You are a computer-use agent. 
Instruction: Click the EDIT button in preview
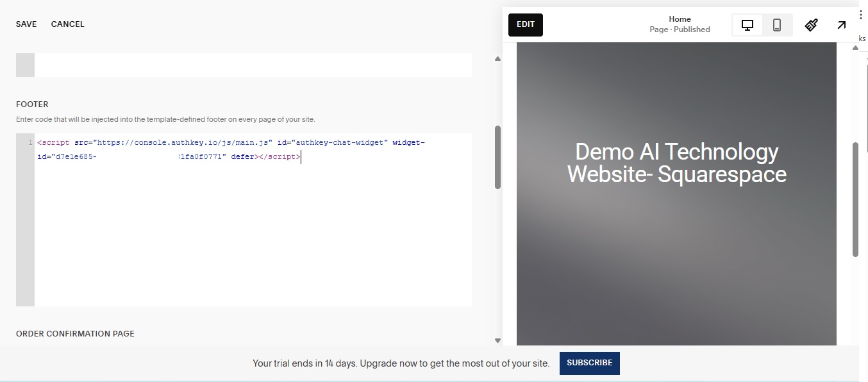(526, 25)
